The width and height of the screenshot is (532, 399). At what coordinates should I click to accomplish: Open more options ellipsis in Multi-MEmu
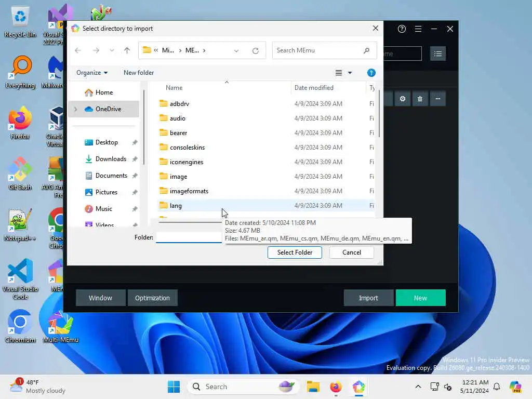click(437, 99)
